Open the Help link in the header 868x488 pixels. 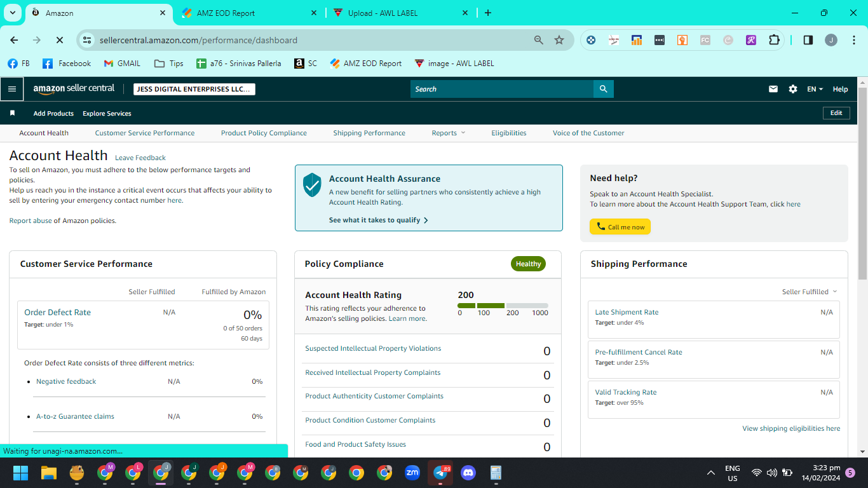point(840,89)
